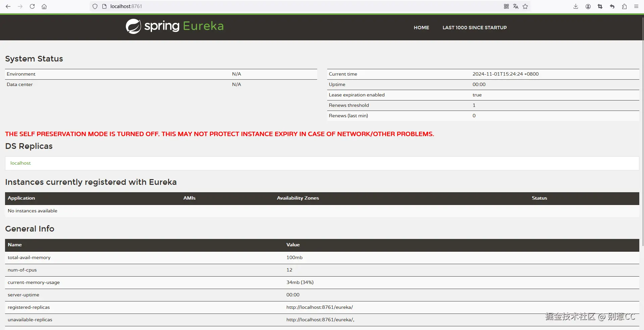Open the browser home page icon

click(44, 6)
